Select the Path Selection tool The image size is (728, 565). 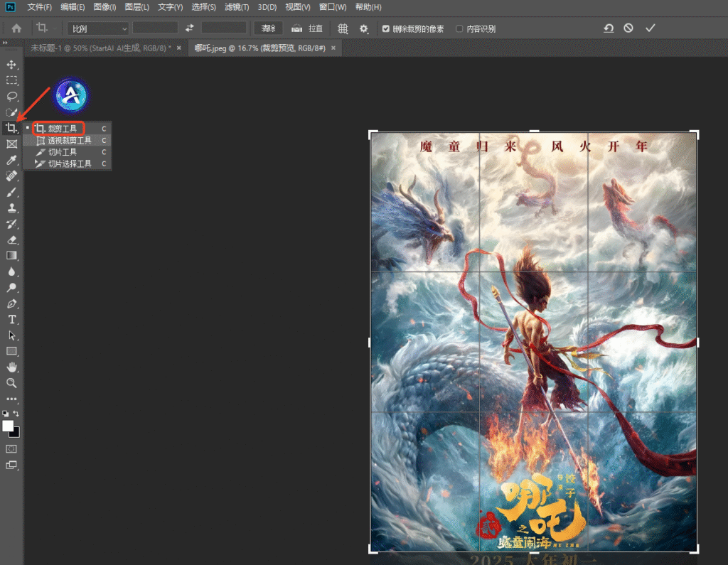11,335
